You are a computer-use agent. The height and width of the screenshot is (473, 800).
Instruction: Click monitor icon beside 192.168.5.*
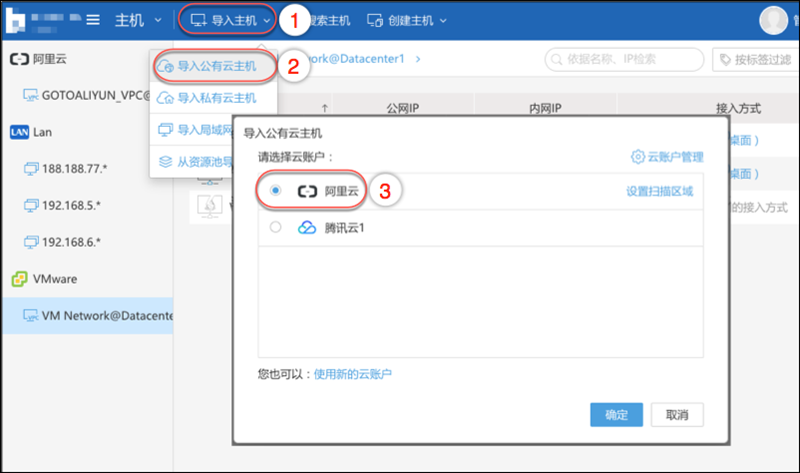31,205
